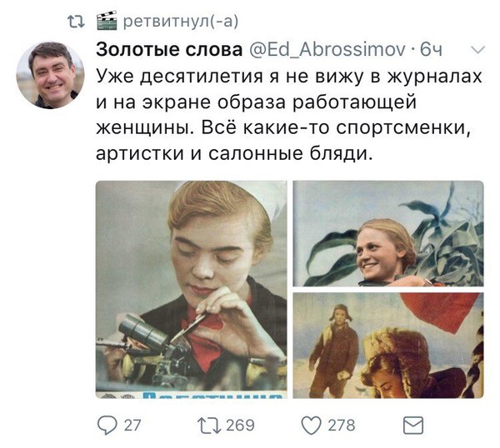
Task: Open image of woman in fur hat
Action: [x=388, y=345]
